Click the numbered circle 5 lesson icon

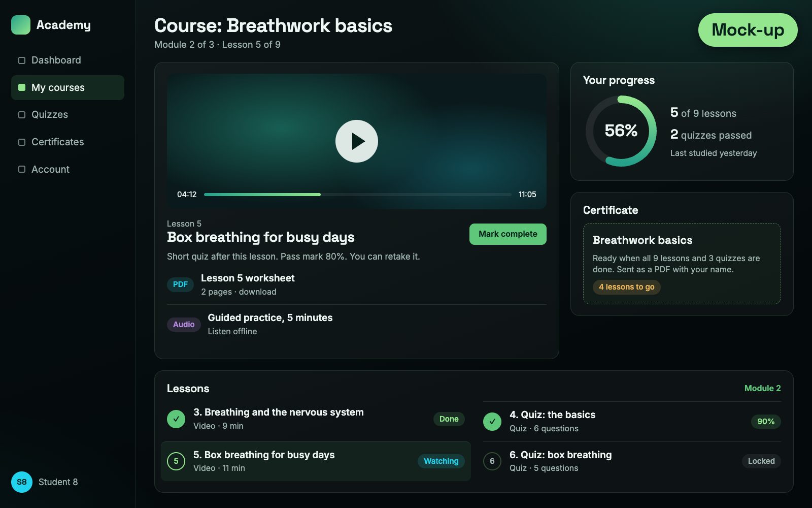click(176, 461)
